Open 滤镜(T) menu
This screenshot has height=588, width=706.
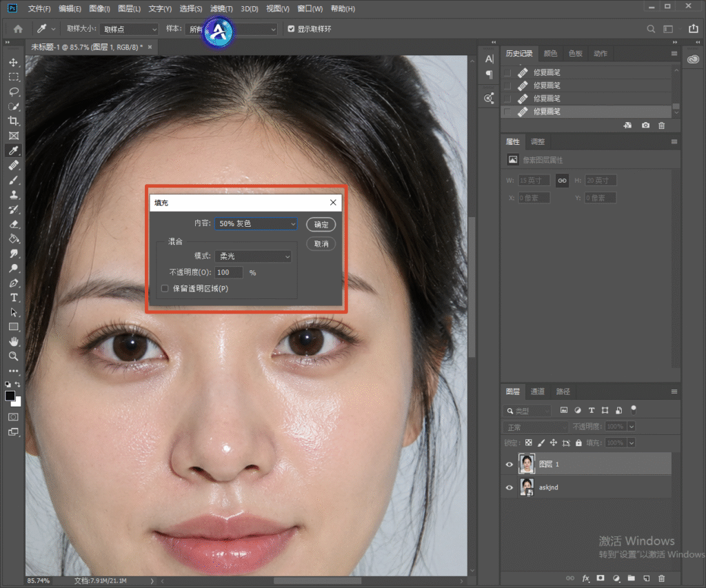tap(221, 8)
